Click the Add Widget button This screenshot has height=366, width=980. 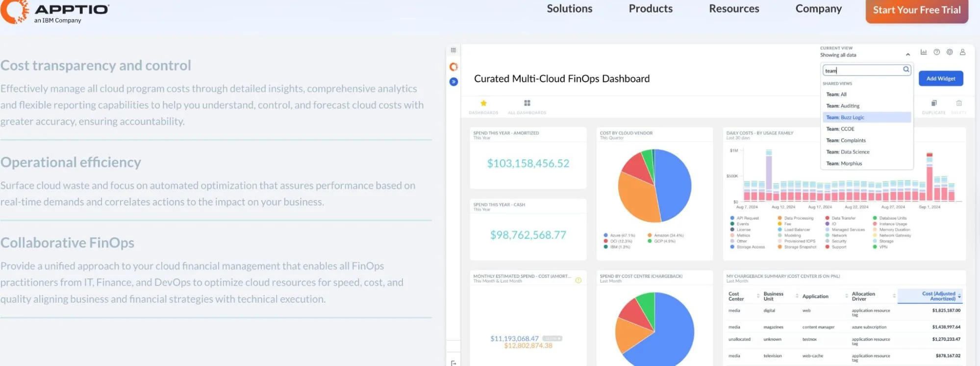pyautogui.click(x=940, y=78)
